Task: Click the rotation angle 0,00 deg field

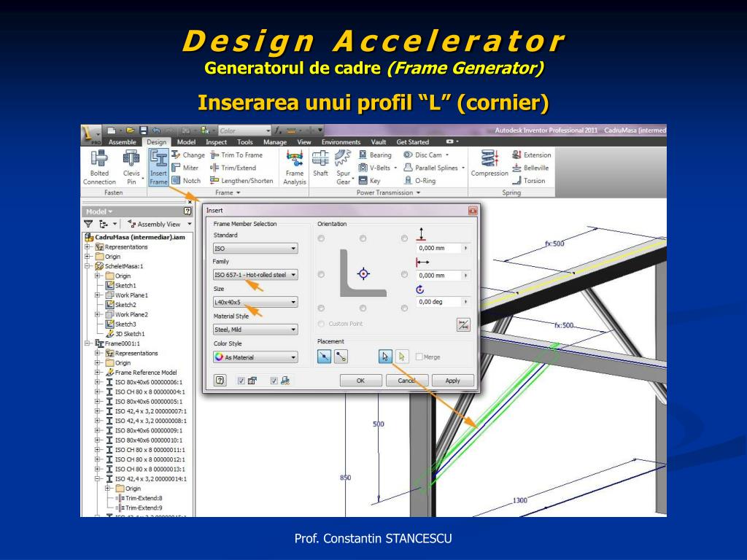Action: pyautogui.click(x=438, y=302)
